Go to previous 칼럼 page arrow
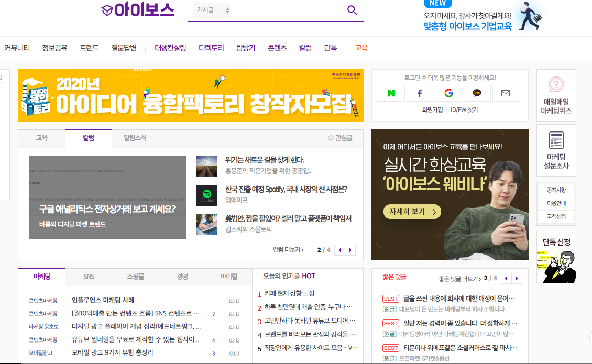 [339, 250]
